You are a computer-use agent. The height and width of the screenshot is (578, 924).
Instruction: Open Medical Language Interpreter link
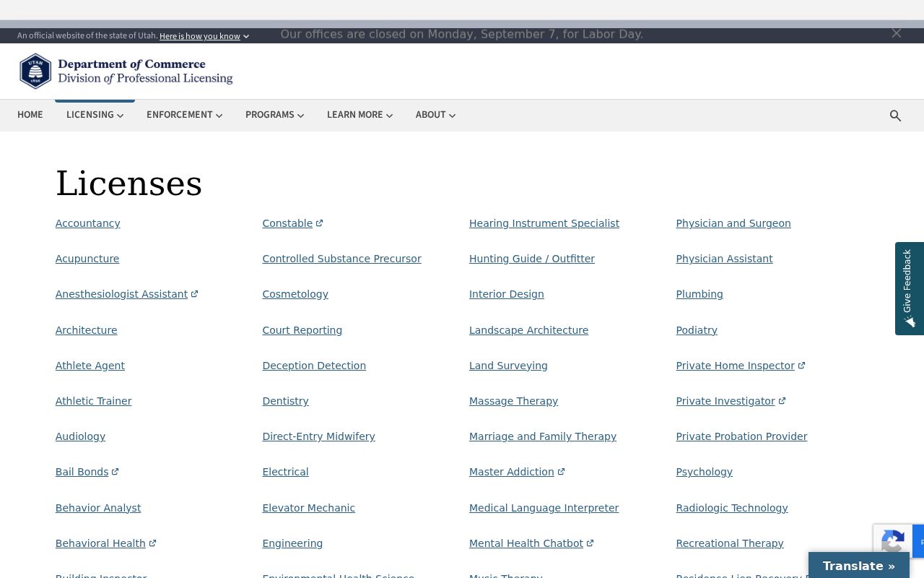pyautogui.click(x=544, y=508)
